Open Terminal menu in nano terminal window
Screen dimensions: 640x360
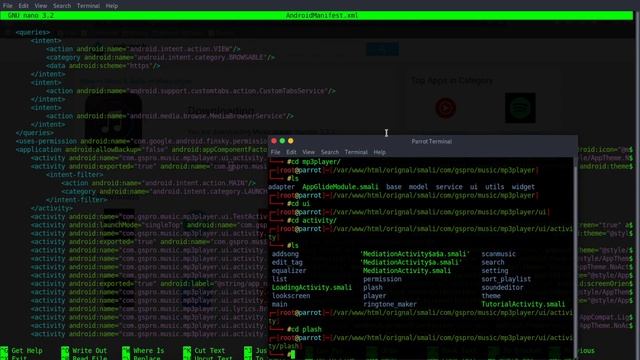88,6
